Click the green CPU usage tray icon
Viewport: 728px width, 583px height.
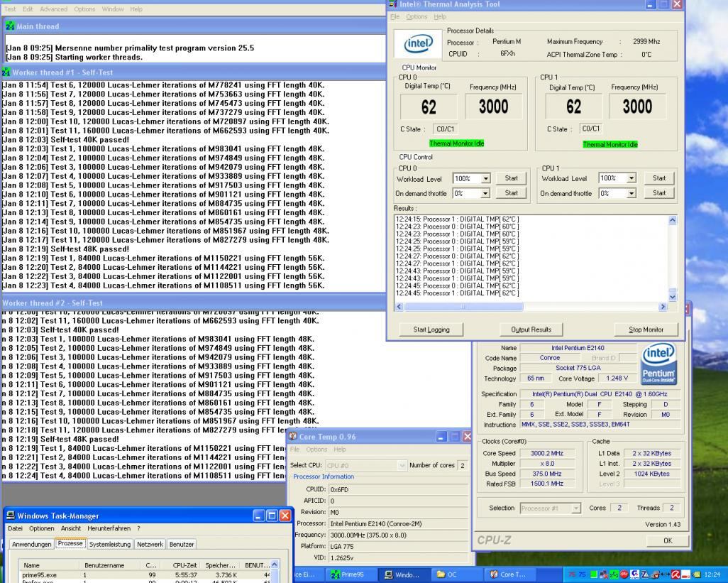tap(594, 574)
